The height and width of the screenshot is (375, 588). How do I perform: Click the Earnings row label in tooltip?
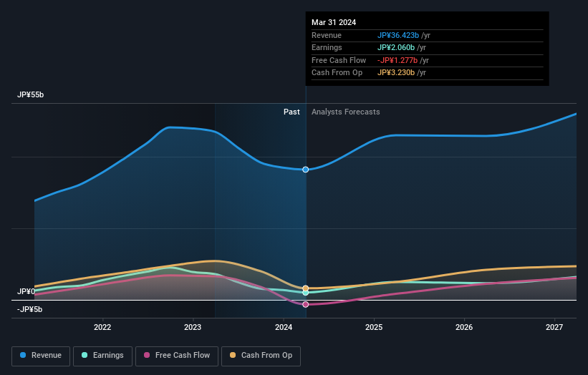327,47
